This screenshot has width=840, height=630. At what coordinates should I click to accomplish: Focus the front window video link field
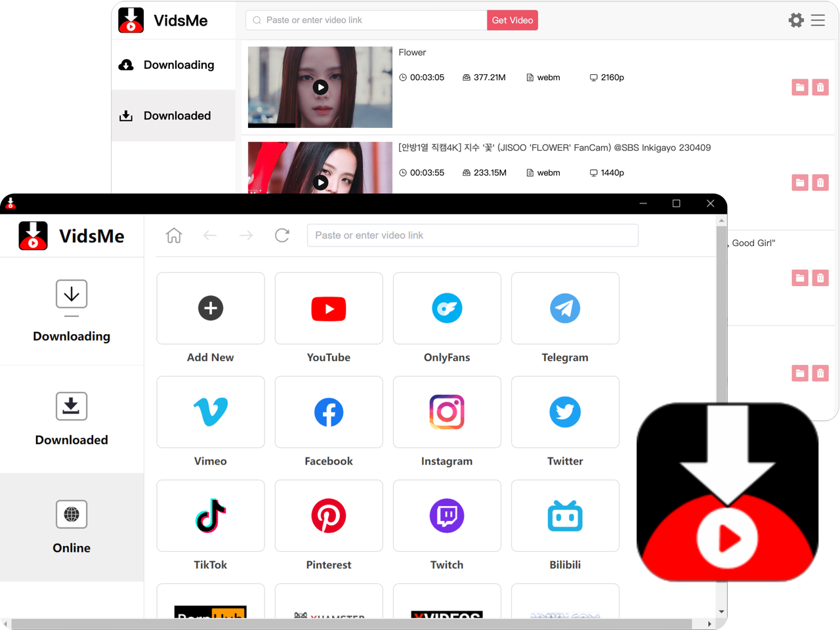472,235
